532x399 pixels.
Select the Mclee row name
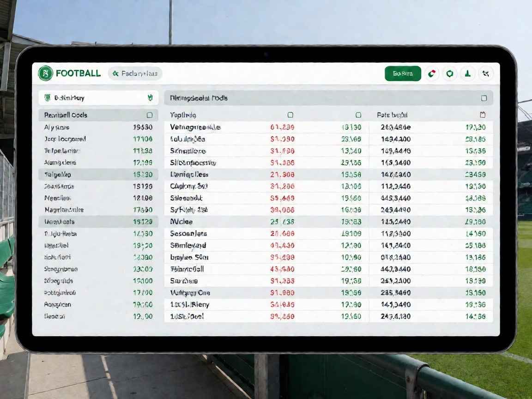181,222
